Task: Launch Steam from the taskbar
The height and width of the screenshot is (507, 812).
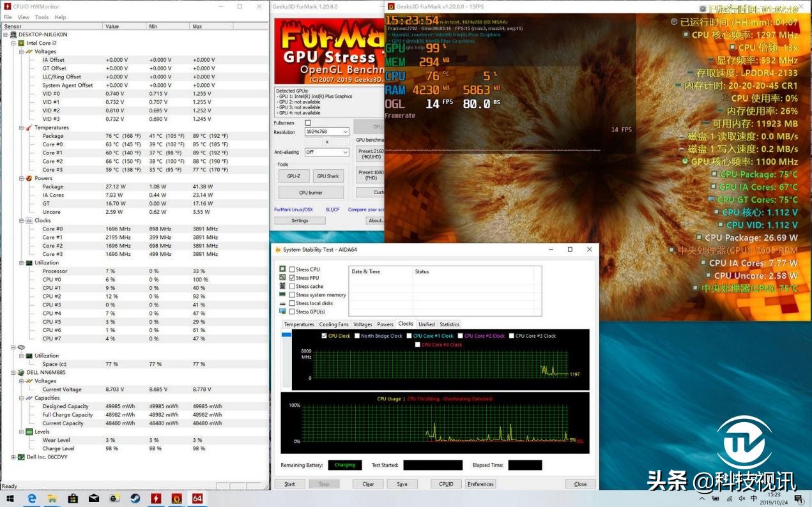Action: [135, 499]
